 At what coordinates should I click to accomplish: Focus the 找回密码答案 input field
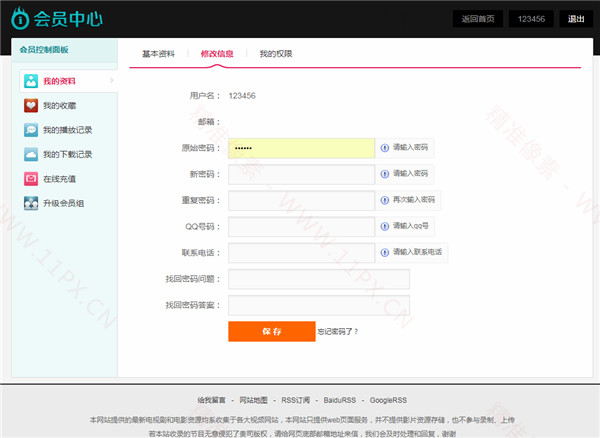[319, 305]
